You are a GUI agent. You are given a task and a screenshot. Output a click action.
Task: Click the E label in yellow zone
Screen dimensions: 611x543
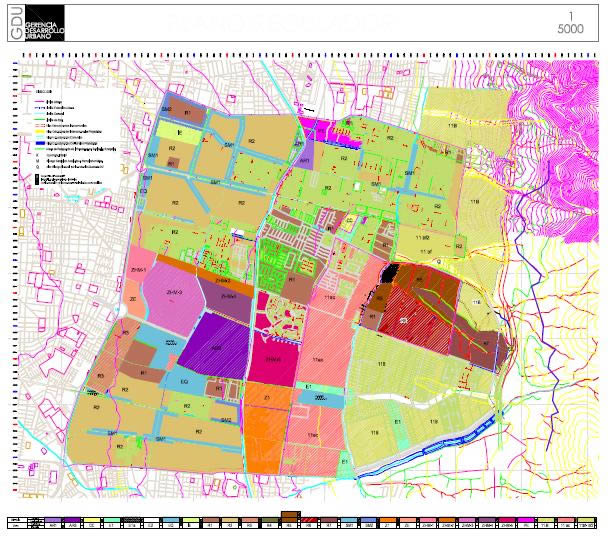[180, 133]
